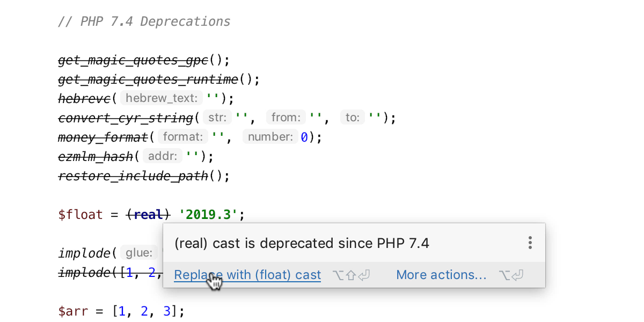This screenshot has width=644, height=322.
Task: Click the from parameter hint chip
Action: pos(286,117)
